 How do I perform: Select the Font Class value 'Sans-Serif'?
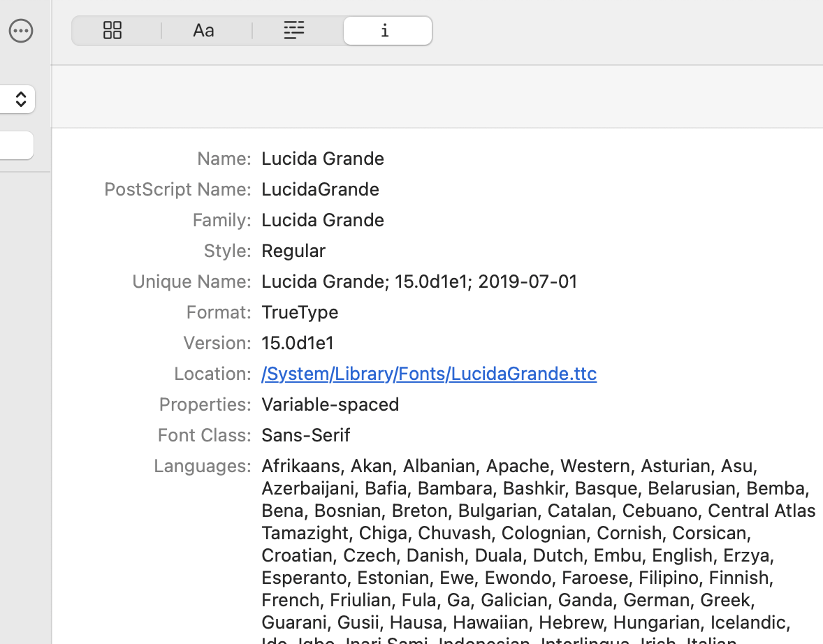(305, 435)
